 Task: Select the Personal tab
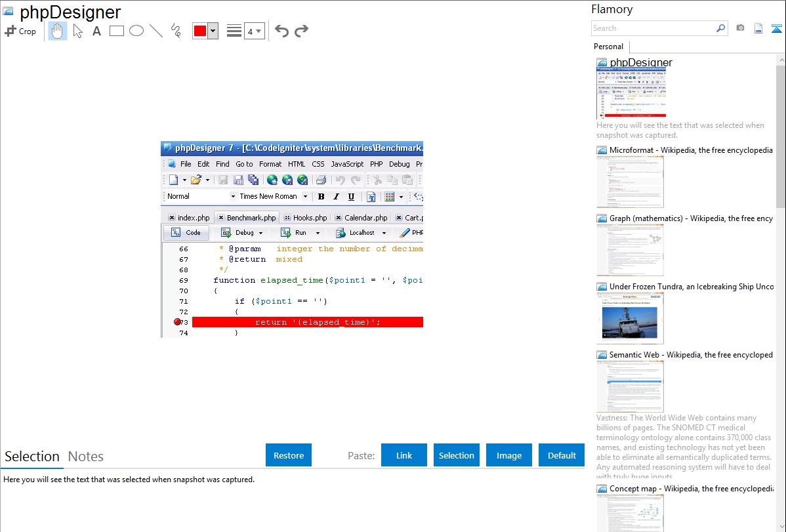tap(609, 46)
